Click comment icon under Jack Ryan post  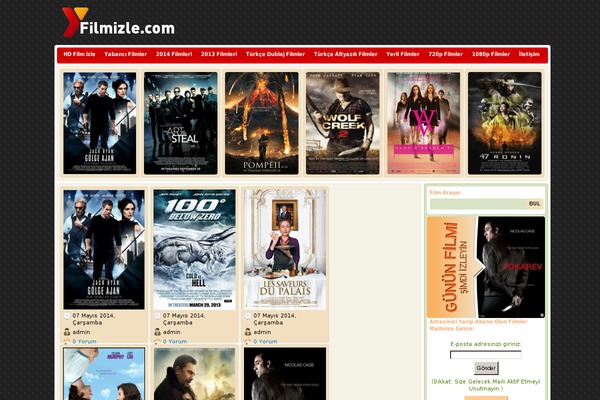[67, 341]
